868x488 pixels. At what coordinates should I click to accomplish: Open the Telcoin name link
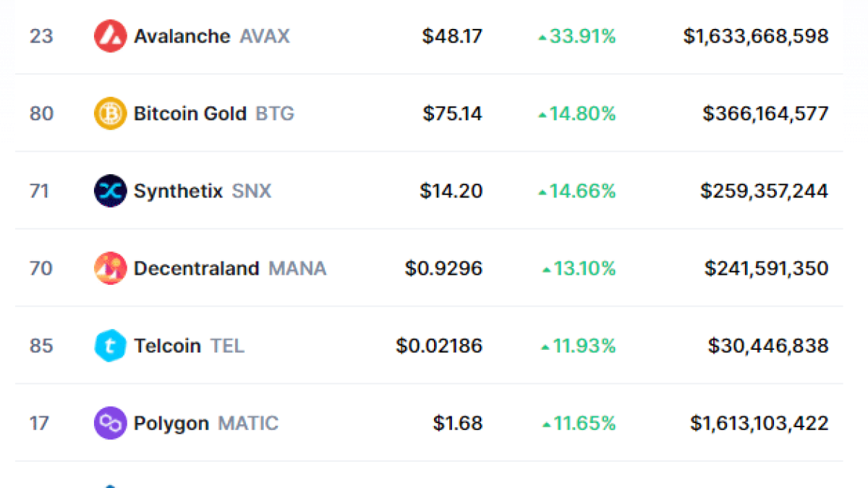(167, 346)
